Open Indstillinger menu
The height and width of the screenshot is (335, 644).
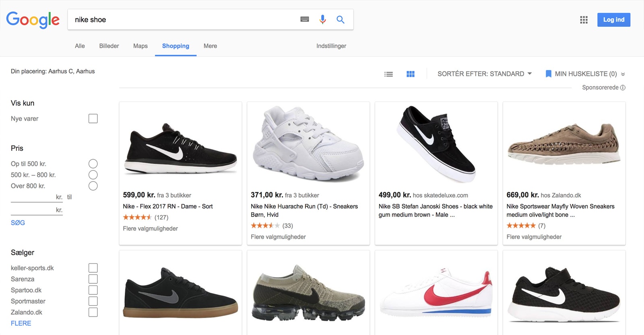click(x=331, y=46)
